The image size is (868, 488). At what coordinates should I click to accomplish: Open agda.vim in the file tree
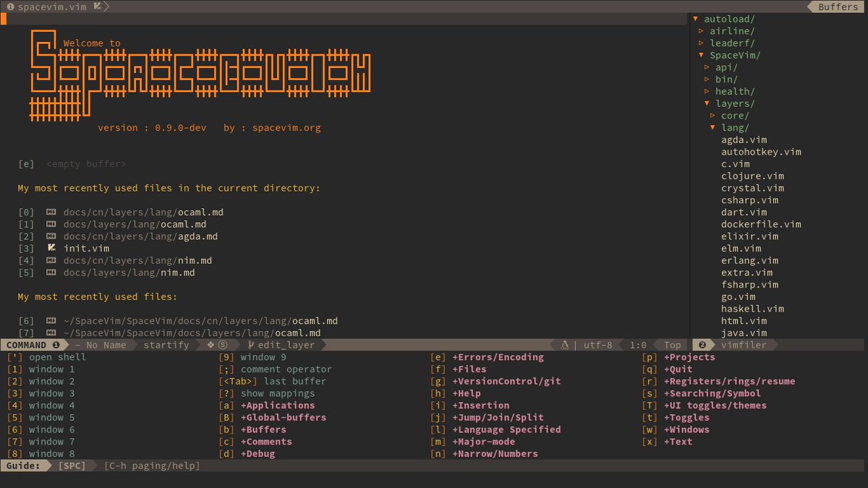744,140
